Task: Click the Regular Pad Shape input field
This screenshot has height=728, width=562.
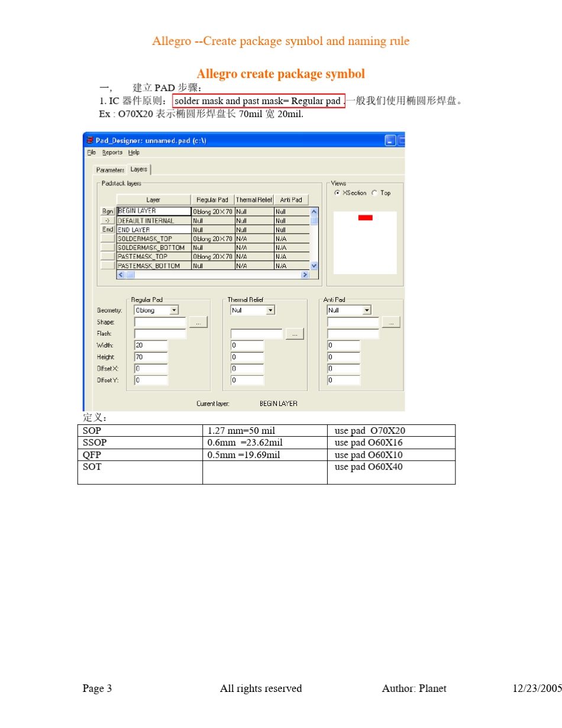Action: click(x=160, y=322)
